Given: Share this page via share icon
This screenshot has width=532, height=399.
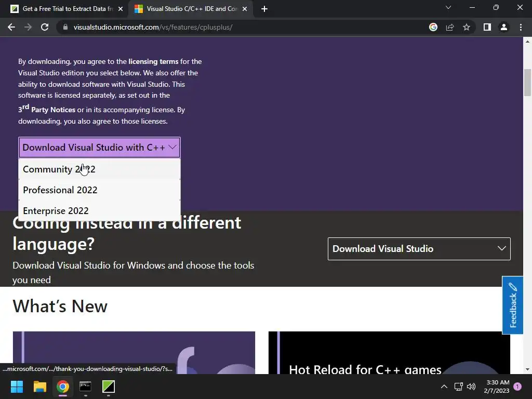Looking at the screenshot, I should pyautogui.click(x=450, y=27).
